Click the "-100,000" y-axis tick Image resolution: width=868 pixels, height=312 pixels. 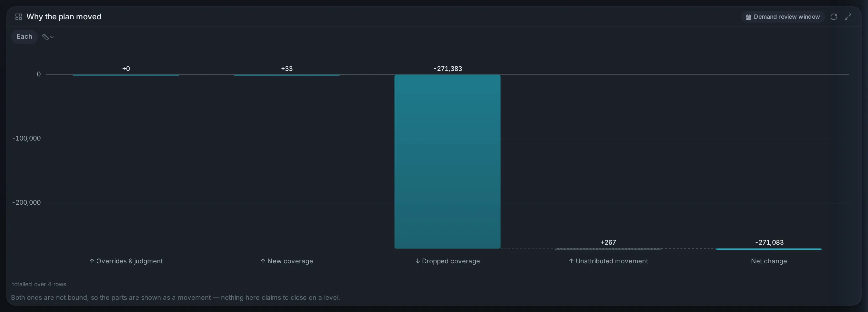(x=26, y=139)
